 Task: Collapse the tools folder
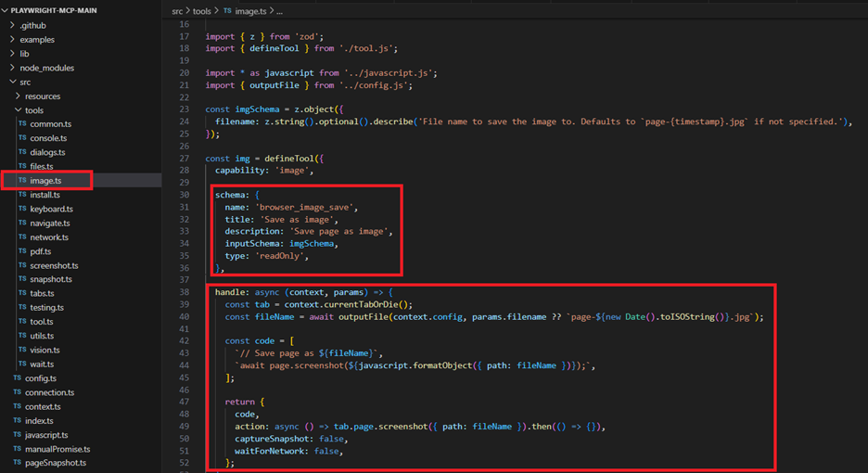point(34,110)
